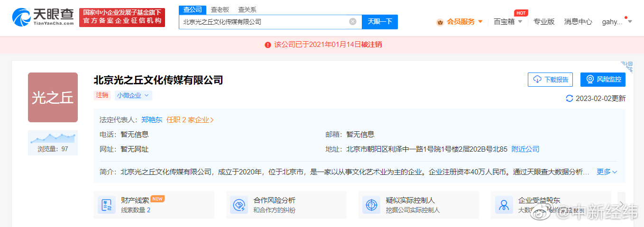Open legal representative 郑艳东 profile
This screenshot has width=644, height=227.
(x=152, y=120)
